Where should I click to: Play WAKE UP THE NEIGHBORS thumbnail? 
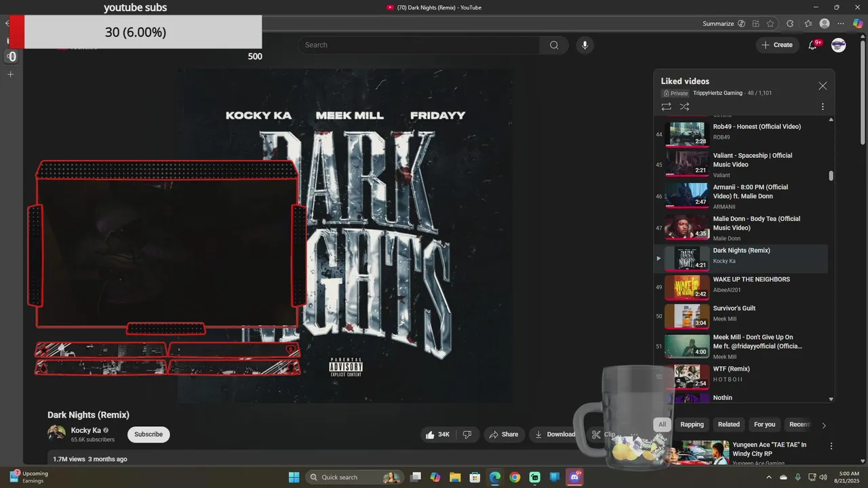coord(687,287)
